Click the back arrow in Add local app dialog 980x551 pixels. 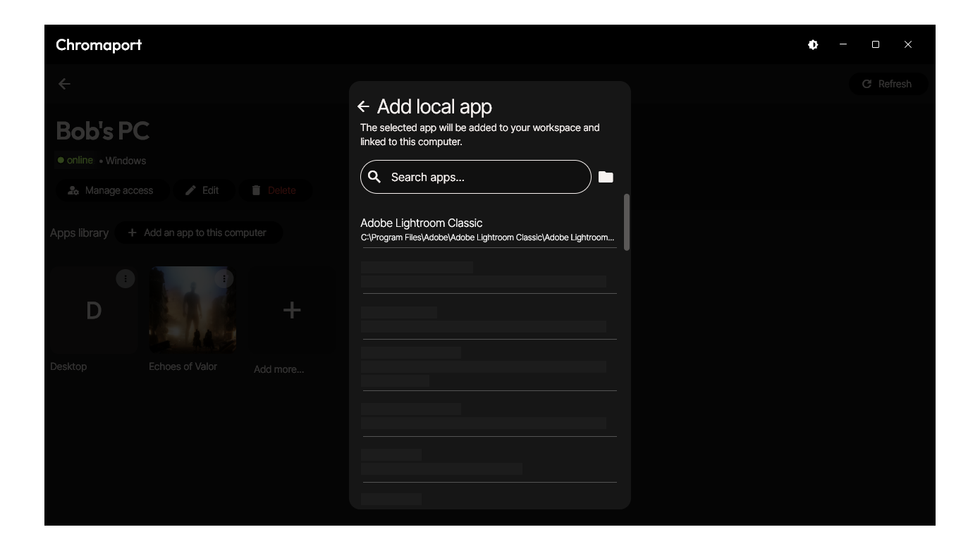[x=363, y=106]
